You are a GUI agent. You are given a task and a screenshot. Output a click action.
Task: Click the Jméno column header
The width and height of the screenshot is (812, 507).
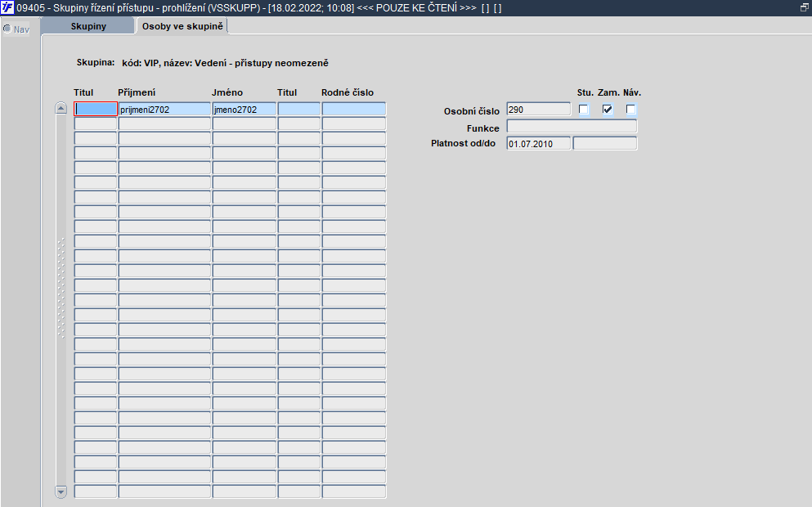coord(227,92)
